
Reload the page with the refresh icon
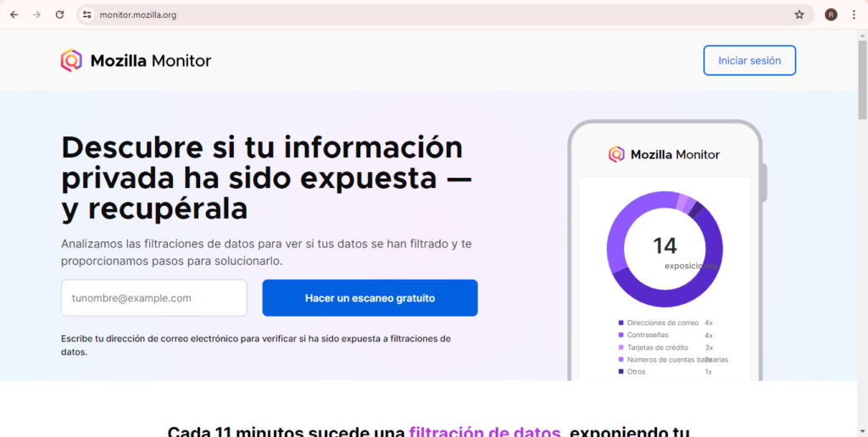pos(60,15)
